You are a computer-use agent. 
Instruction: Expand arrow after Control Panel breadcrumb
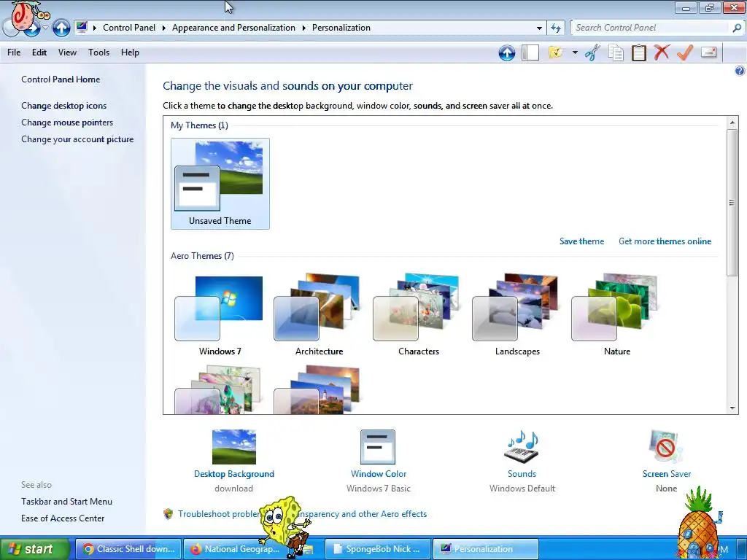point(164,28)
